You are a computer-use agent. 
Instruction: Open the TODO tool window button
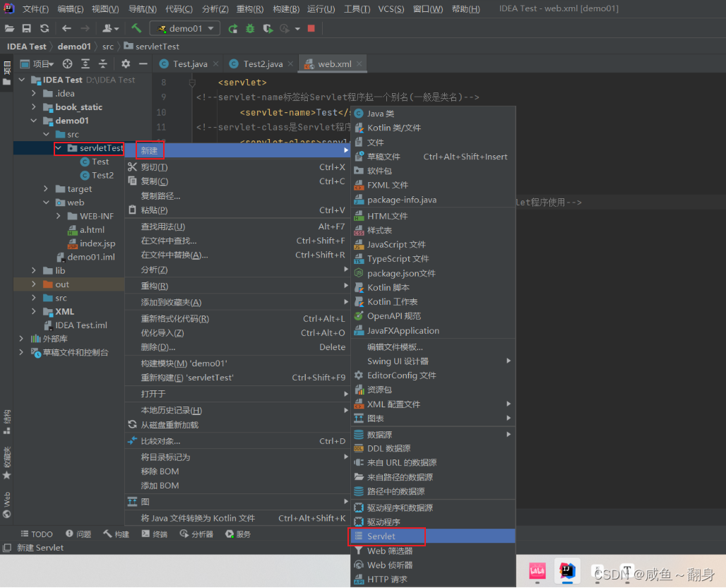coord(37,534)
